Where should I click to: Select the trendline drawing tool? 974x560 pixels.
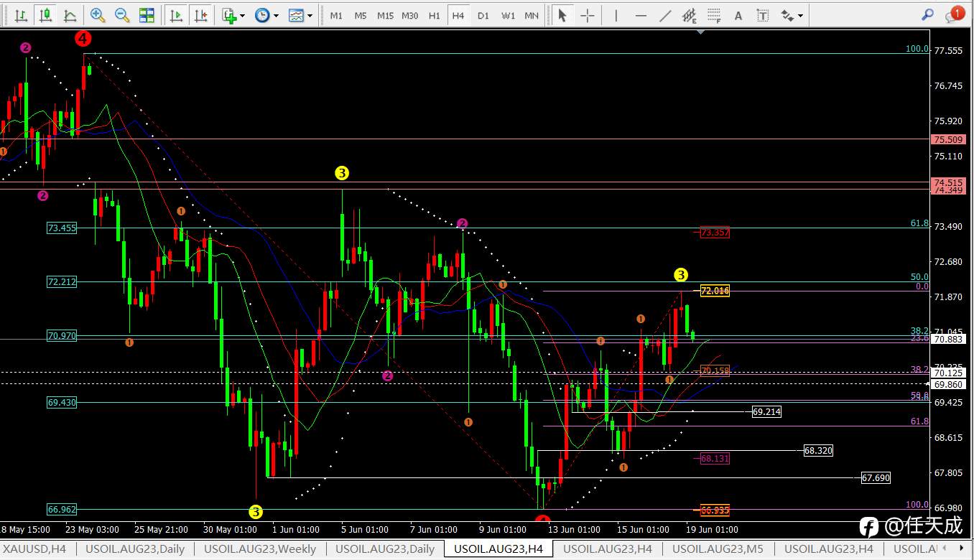[665, 15]
